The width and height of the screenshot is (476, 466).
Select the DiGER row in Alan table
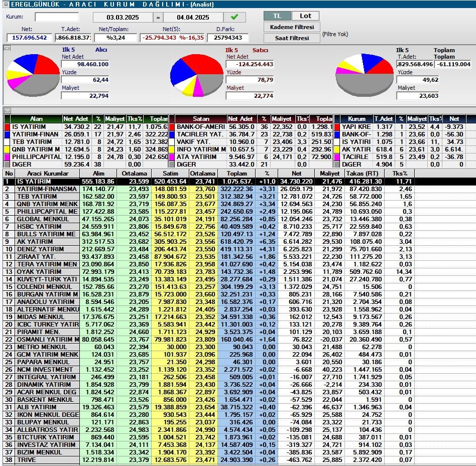pyautogui.click(x=86, y=165)
